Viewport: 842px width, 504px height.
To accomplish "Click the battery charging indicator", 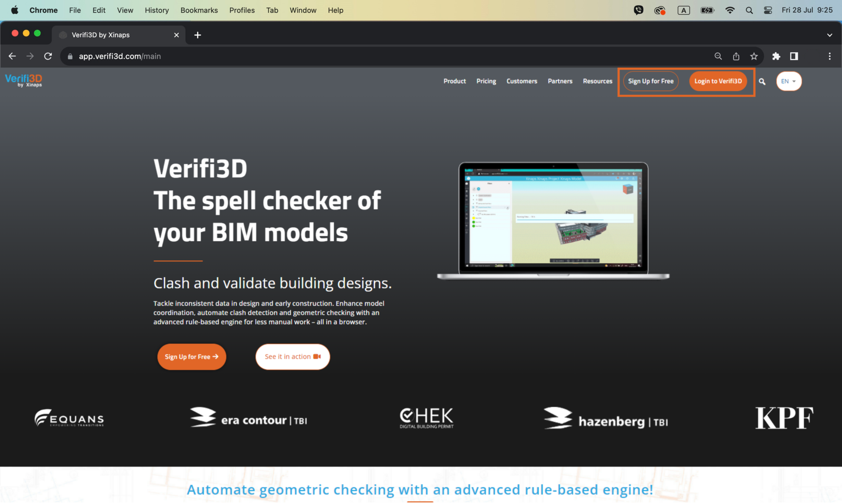I will (707, 10).
